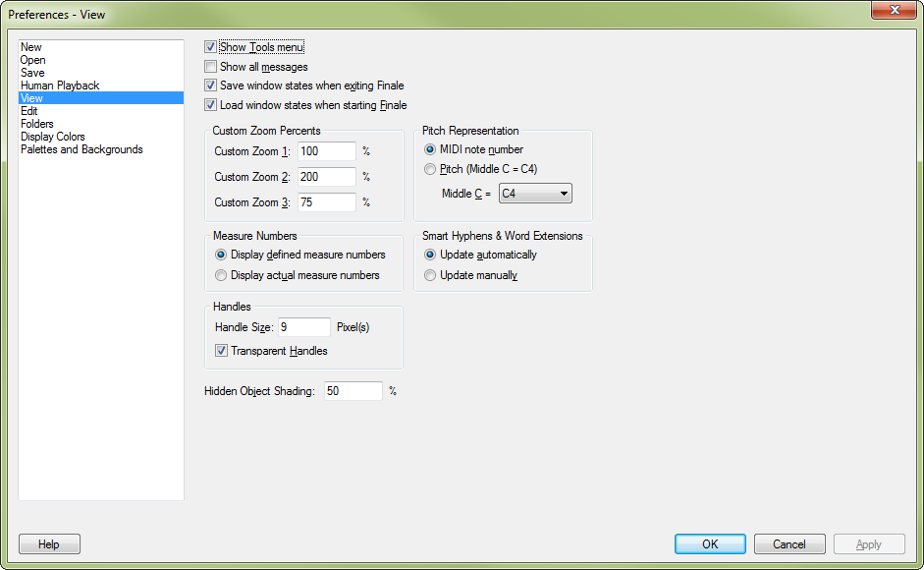
Task: Choose "Display actual measure numbers"
Action: [x=221, y=275]
